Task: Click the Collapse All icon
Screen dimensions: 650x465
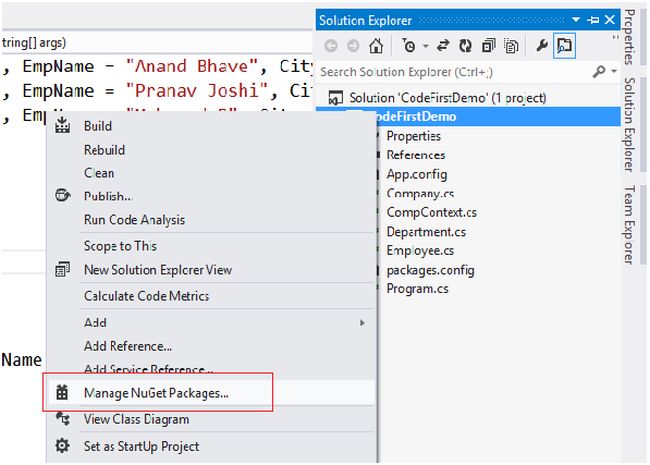Action: tap(488, 46)
